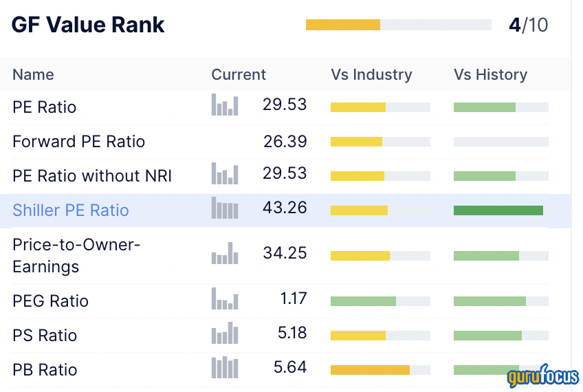Click the Current column header
The height and width of the screenshot is (392, 583).
[x=239, y=75]
